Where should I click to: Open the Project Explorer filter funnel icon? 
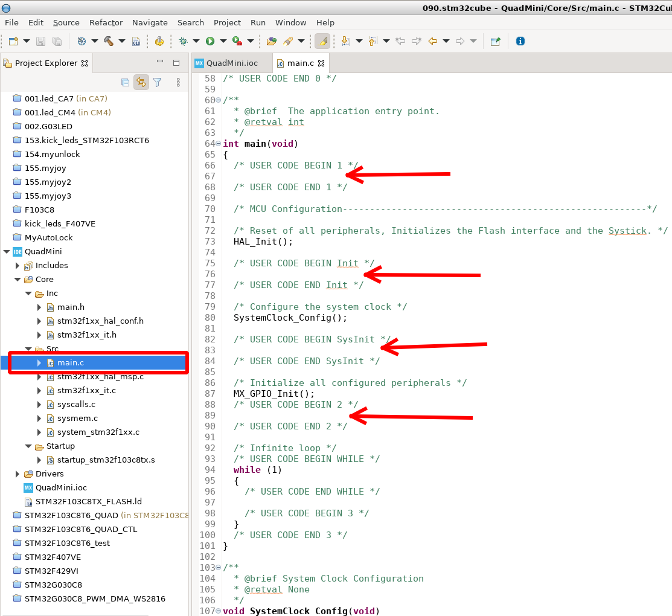pos(158,82)
